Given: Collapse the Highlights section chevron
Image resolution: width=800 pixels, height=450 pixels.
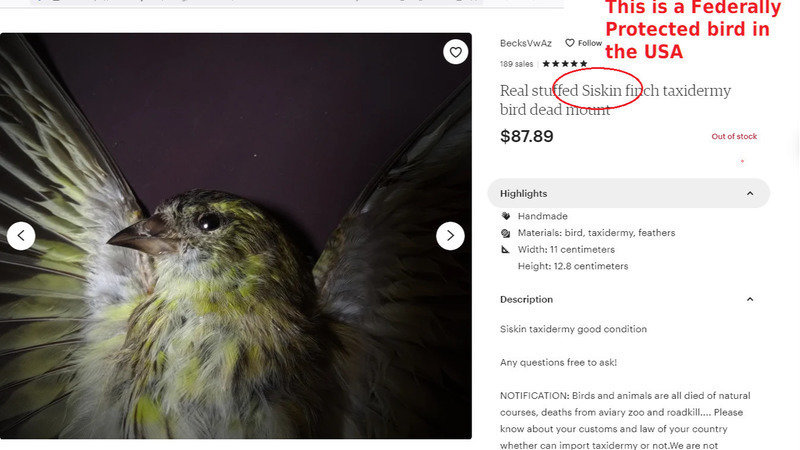Looking at the screenshot, I should [x=750, y=193].
